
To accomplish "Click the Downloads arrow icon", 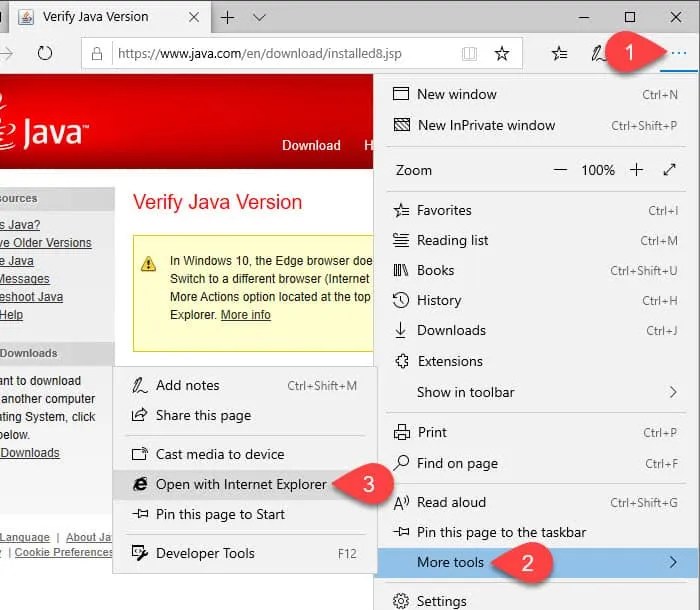I will (x=400, y=330).
